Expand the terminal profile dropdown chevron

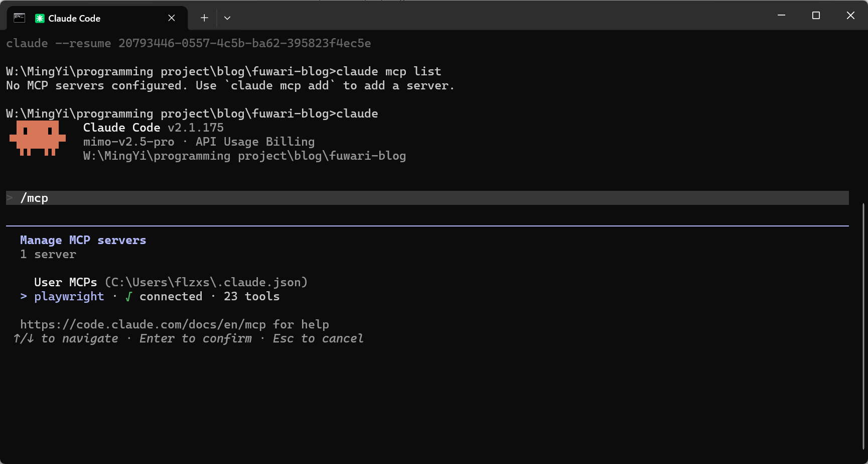pos(227,18)
